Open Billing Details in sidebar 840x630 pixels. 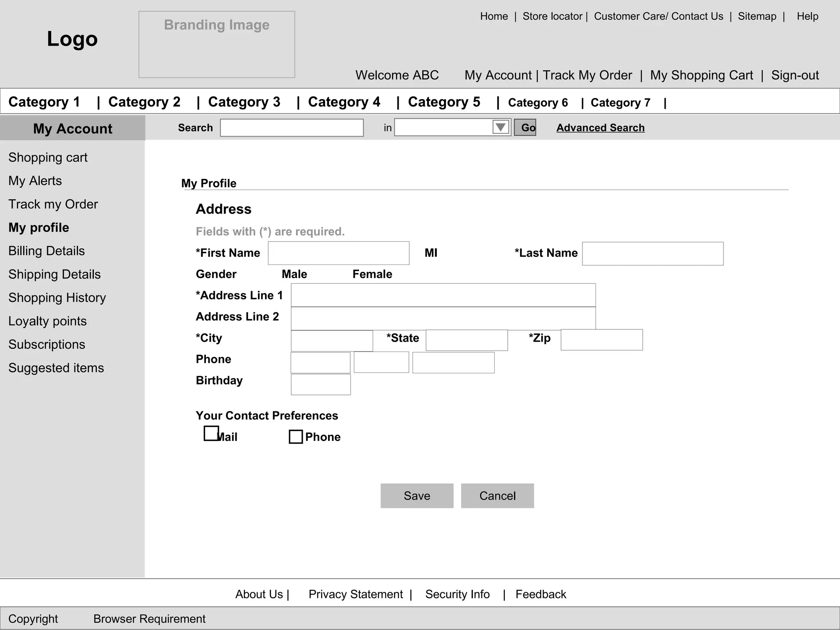click(x=46, y=251)
